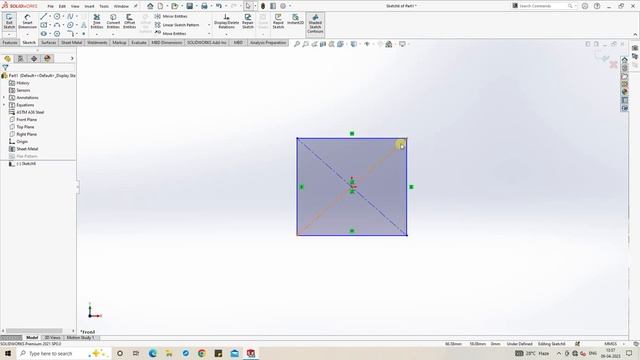Expand the manager pane tabs chevron
640x360 pixels.
[x=72, y=59]
